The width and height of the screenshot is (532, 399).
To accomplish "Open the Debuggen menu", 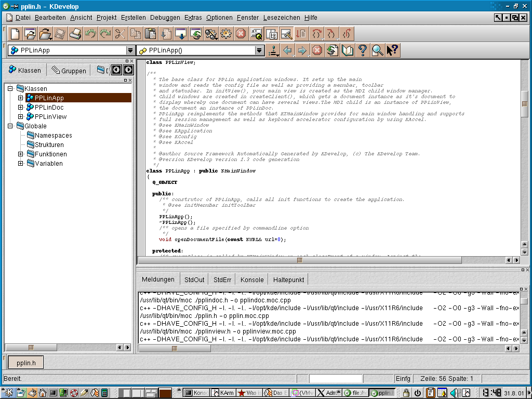I will click(x=165, y=18).
